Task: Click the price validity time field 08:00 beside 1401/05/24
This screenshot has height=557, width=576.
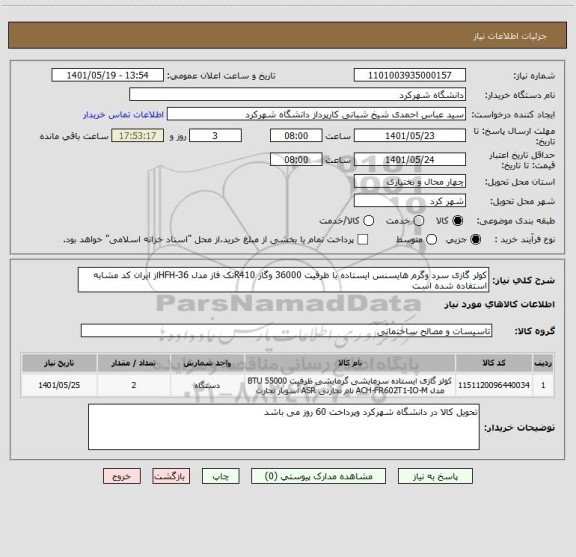Action: 296,159
